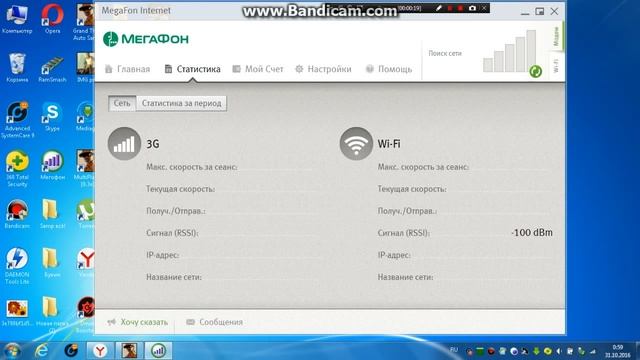Open the Сообщения messages link

(214, 322)
